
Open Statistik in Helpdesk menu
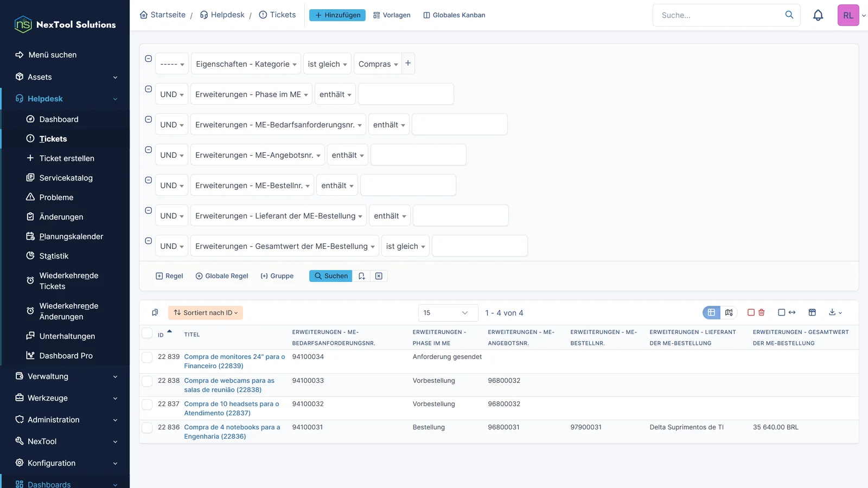(54, 256)
